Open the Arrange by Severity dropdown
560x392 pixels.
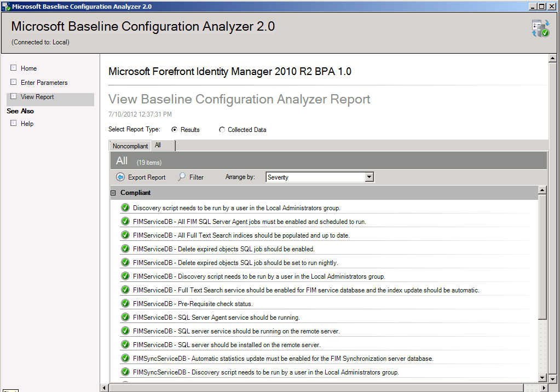(369, 177)
